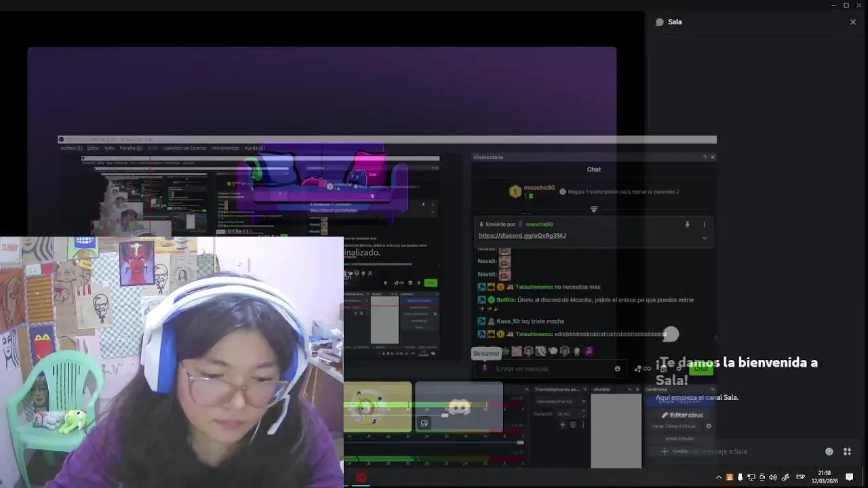Close the chatventana dock panel
The width and height of the screenshot is (868, 488).
(x=712, y=157)
